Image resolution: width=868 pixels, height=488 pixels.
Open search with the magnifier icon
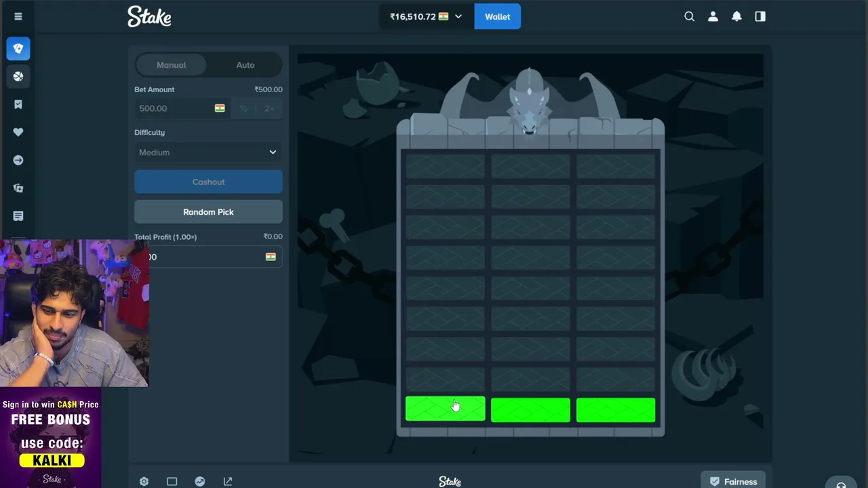689,16
